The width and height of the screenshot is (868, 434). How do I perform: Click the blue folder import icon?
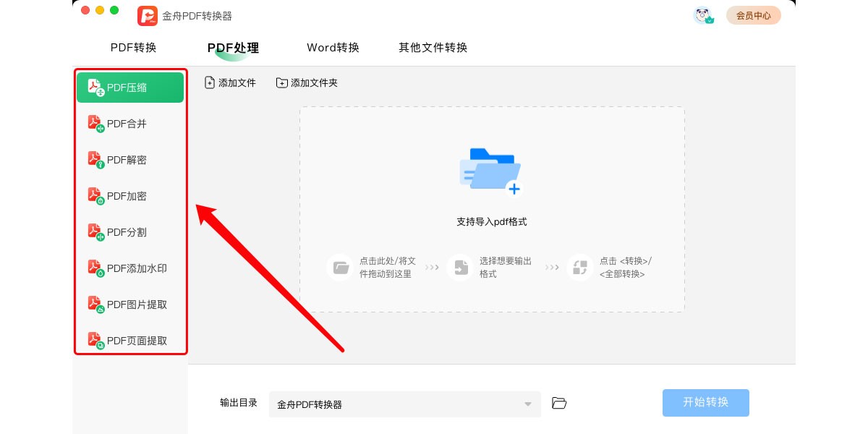tap(490, 171)
